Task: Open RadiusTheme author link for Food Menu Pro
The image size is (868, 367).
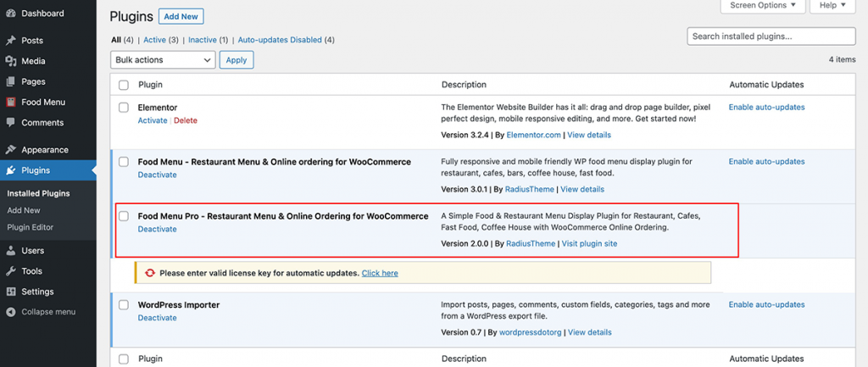Action: click(531, 243)
